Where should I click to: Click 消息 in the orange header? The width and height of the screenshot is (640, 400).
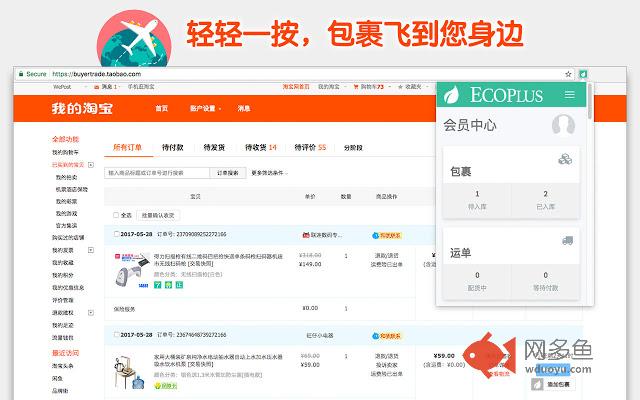pos(244,108)
